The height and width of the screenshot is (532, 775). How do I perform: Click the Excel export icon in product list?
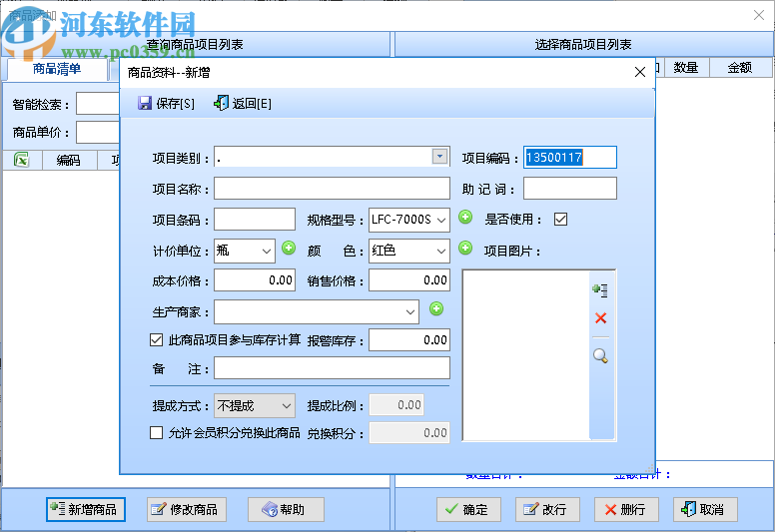(x=22, y=160)
